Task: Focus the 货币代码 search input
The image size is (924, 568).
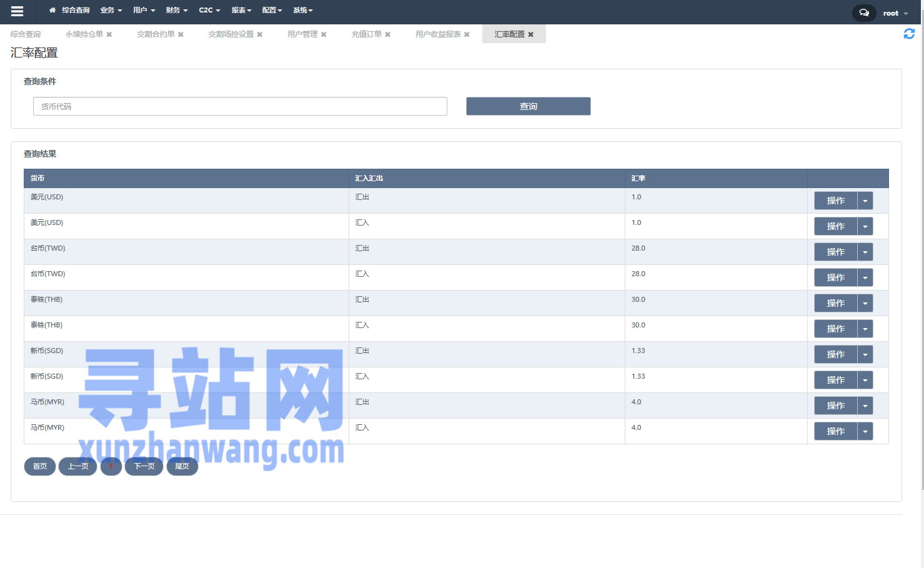Action: [240, 106]
